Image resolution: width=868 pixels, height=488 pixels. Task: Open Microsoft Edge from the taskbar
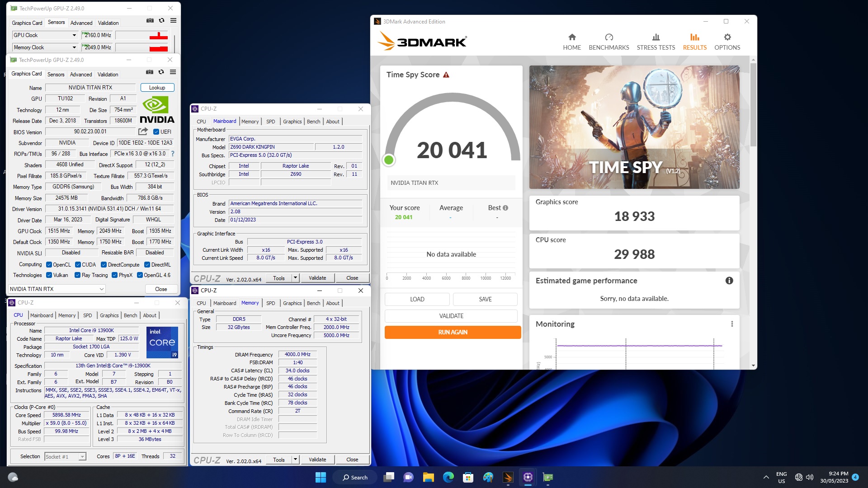[448, 477]
